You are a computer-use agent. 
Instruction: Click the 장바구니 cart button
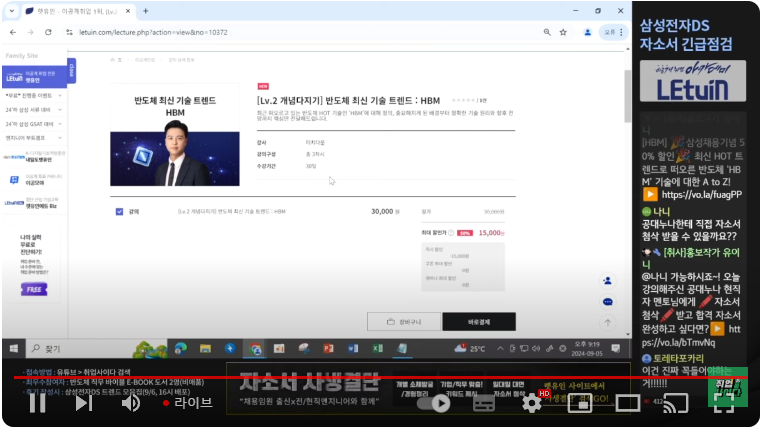coord(402,322)
